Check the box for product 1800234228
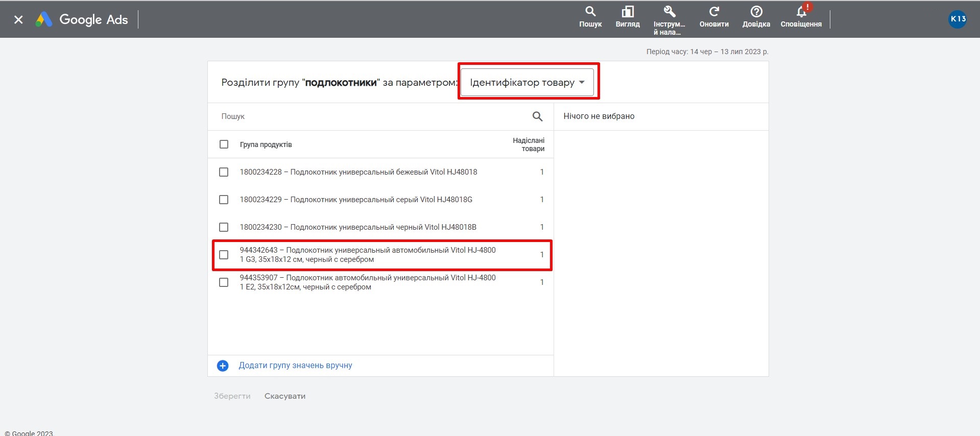This screenshot has width=980, height=436. pos(224,172)
